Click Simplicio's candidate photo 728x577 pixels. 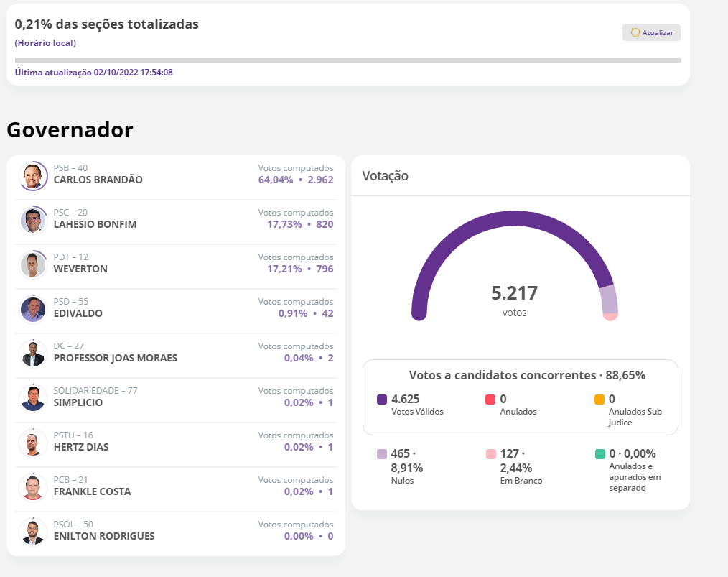33,398
